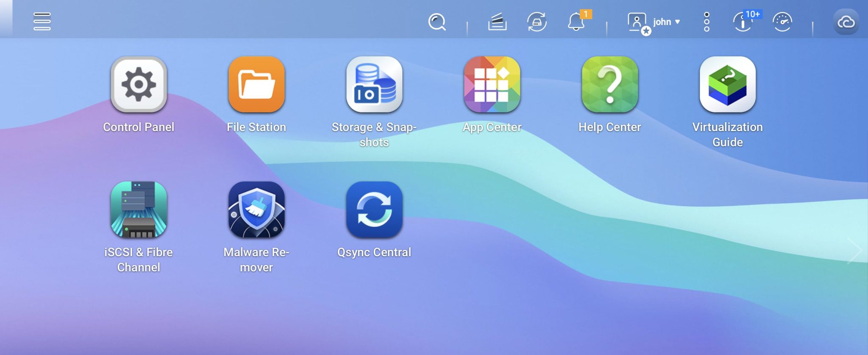Open the three-dot More menu
Viewport: 868px width, 355px height.
point(707,22)
